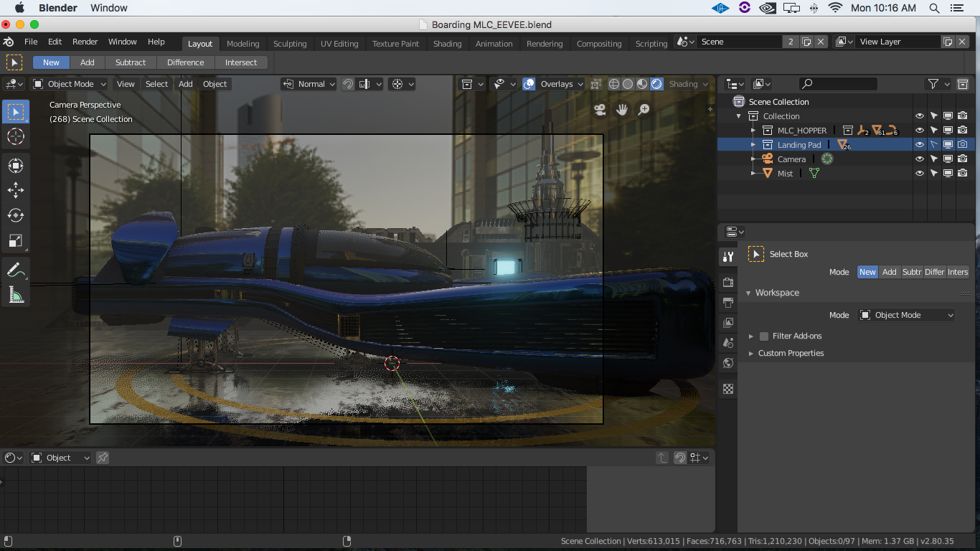
Task: Choose the Scale tool
Action: point(15,240)
